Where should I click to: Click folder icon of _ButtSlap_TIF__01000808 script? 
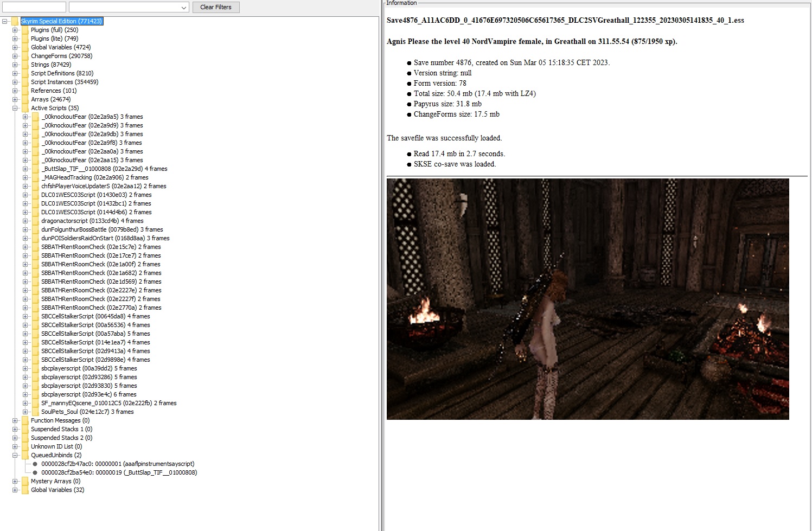coord(35,169)
